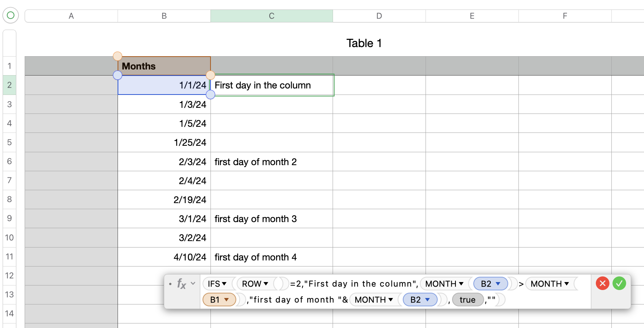
Task: Click the orange handle at B2's top-right corner
Action: tap(210, 75)
